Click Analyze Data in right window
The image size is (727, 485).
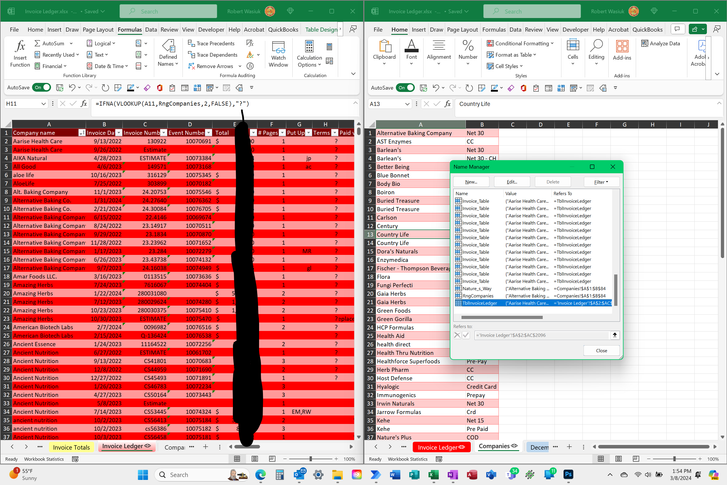pyautogui.click(x=660, y=43)
